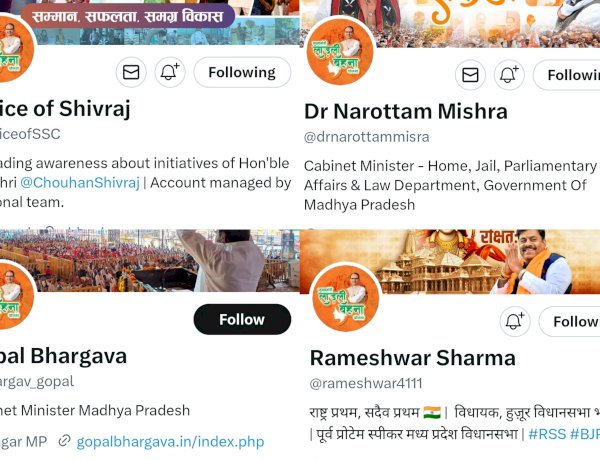Toggle Following button for Office of Shivraj
Image resolution: width=600 pixels, height=460 pixels.
click(242, 72)
